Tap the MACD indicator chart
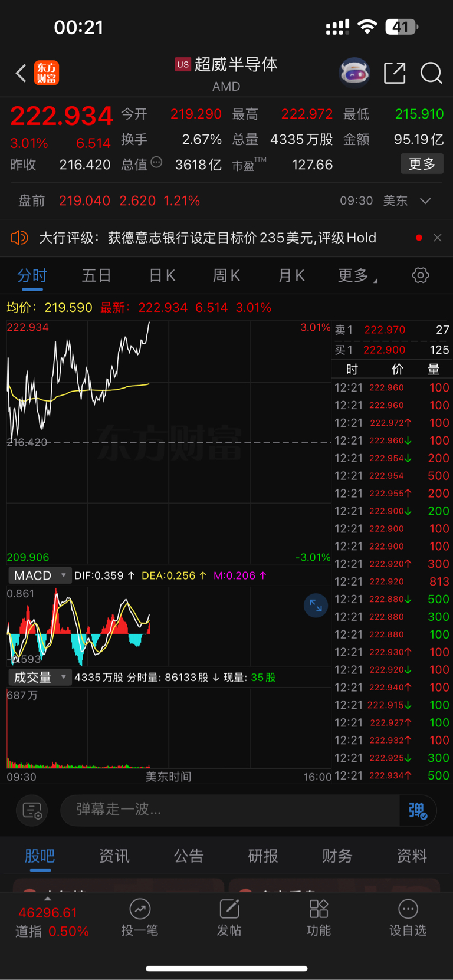 169,626
